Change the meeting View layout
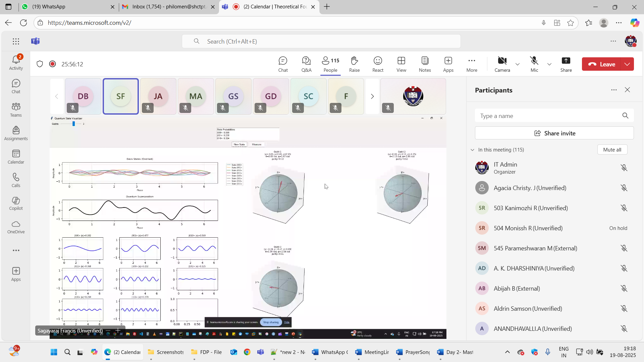 click(x=401, y=64)
